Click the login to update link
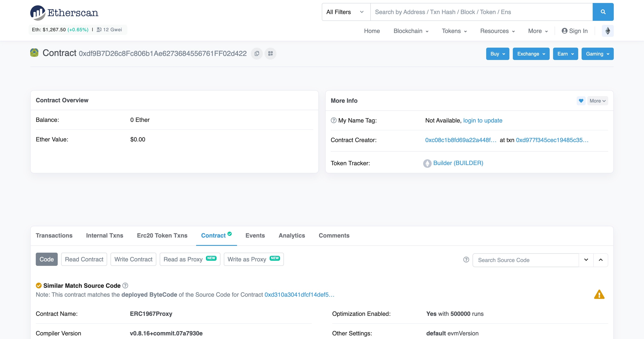 click(x=483, y=121)
